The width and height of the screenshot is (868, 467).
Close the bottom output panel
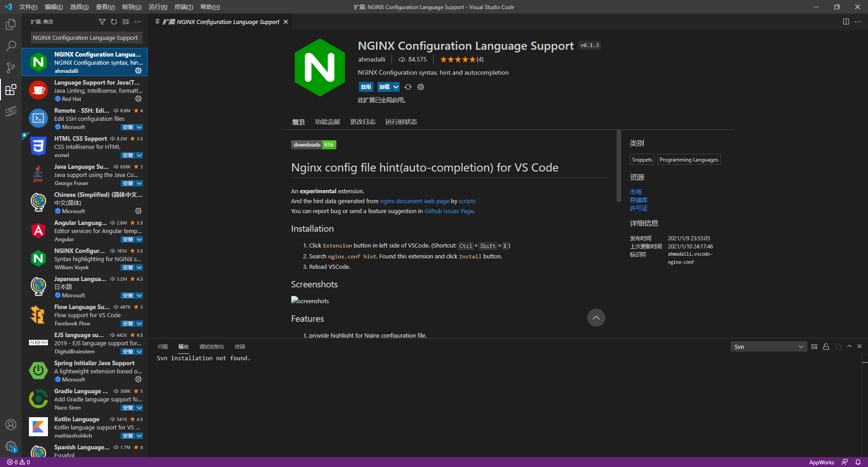(x=859, y=346)
